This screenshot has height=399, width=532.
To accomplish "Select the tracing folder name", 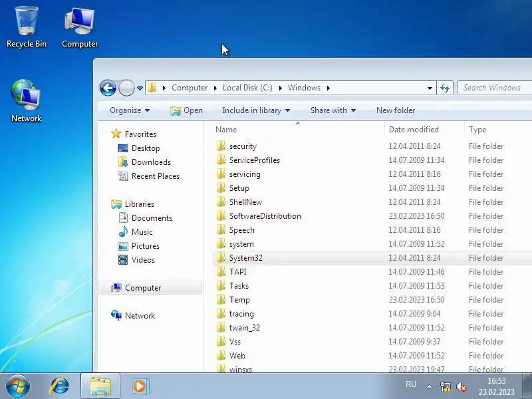I will point(241,314).
